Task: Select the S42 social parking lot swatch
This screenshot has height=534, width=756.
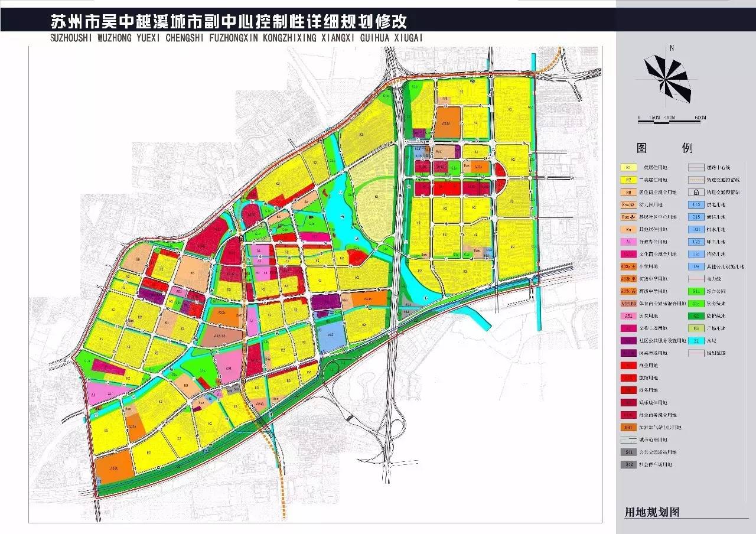Action: (x=628, y=464)
